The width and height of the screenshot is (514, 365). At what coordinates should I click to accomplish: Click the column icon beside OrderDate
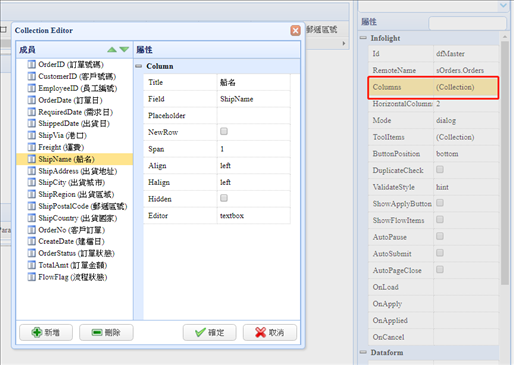click(31, 100)
